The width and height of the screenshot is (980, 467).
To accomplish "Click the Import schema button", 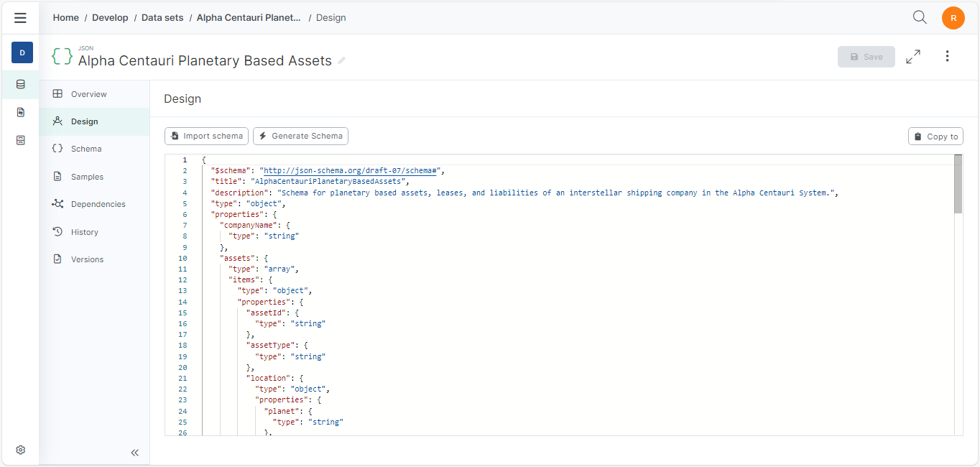I will (x=207, y=136).
